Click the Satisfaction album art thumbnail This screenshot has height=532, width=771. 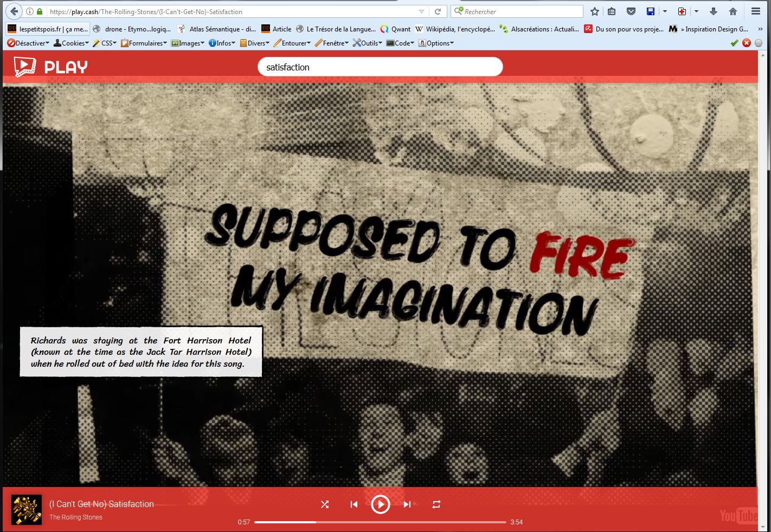(x=27, y=510)
